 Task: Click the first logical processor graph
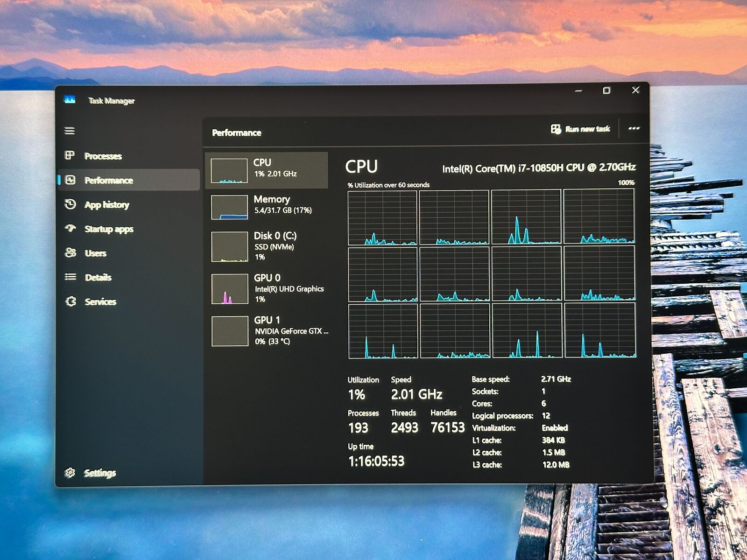click(382, 217)
